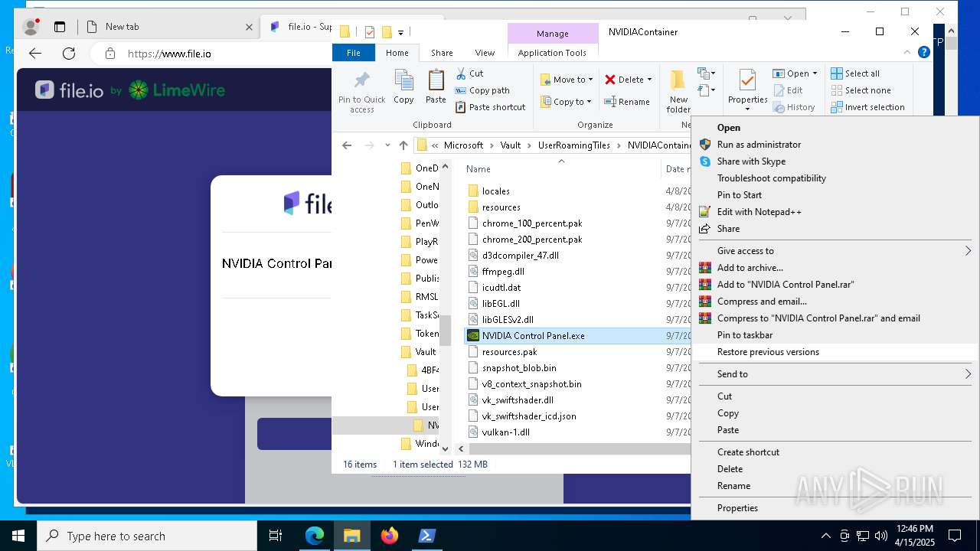Screen dimensions: 980x551
Task: Collapse the ribbon with chevron
Action: pyautogui.click(x=907, y=53)
